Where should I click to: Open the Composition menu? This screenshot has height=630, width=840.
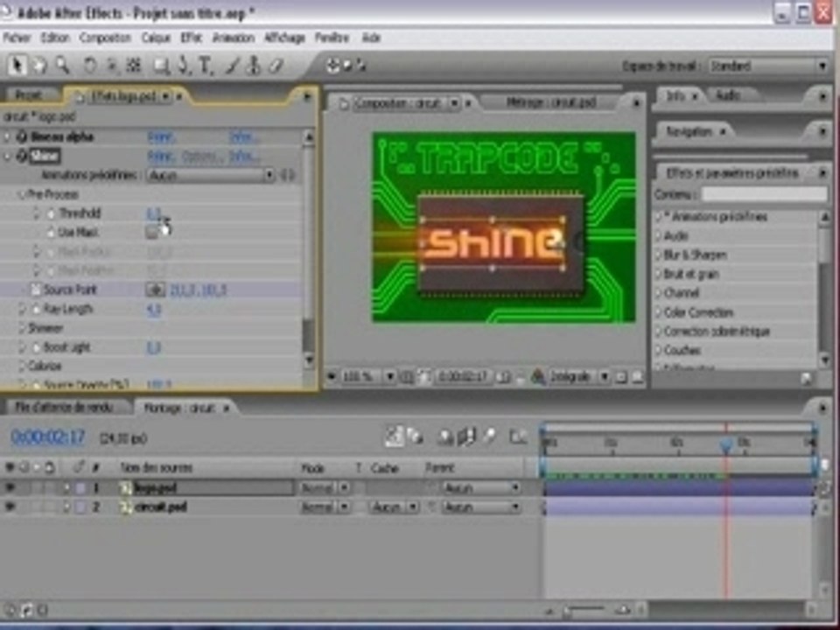[x=105, y=38]
